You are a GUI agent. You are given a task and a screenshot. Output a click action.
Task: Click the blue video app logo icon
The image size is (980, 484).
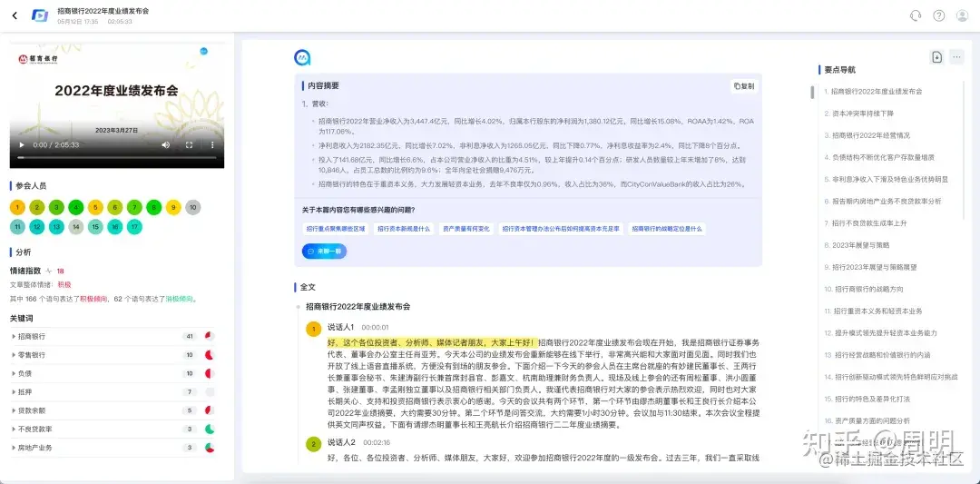coord(40,15)
